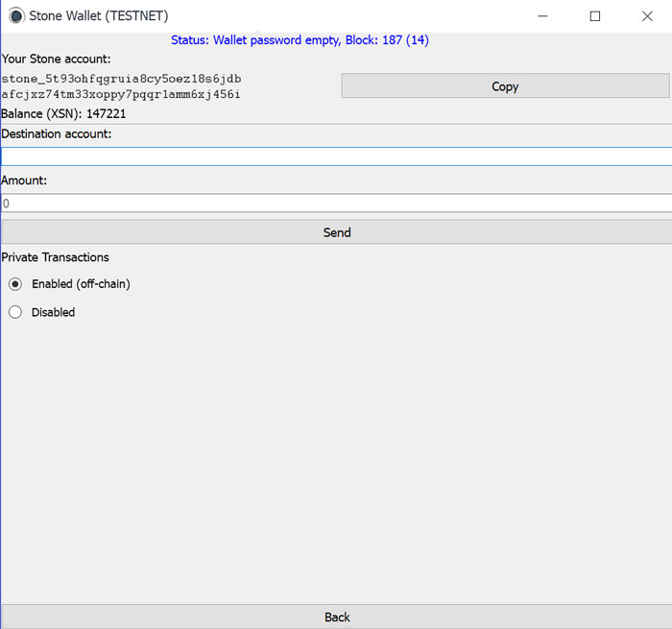Click the 'Destination account:' label
Image resolution: width=672 pixels, height=629 pixels.
[x=57, y=133]
